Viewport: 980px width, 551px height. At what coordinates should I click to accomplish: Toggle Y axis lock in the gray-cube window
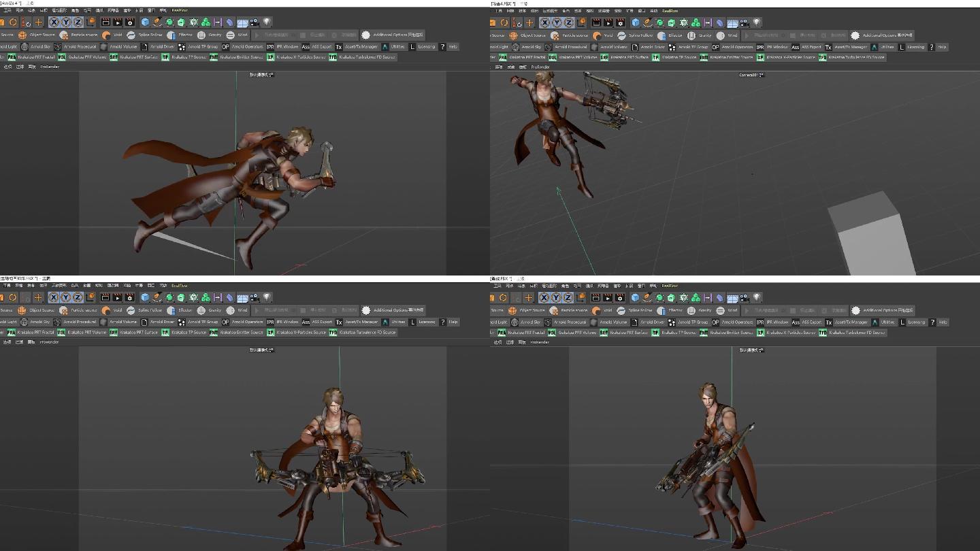(557, 22)
